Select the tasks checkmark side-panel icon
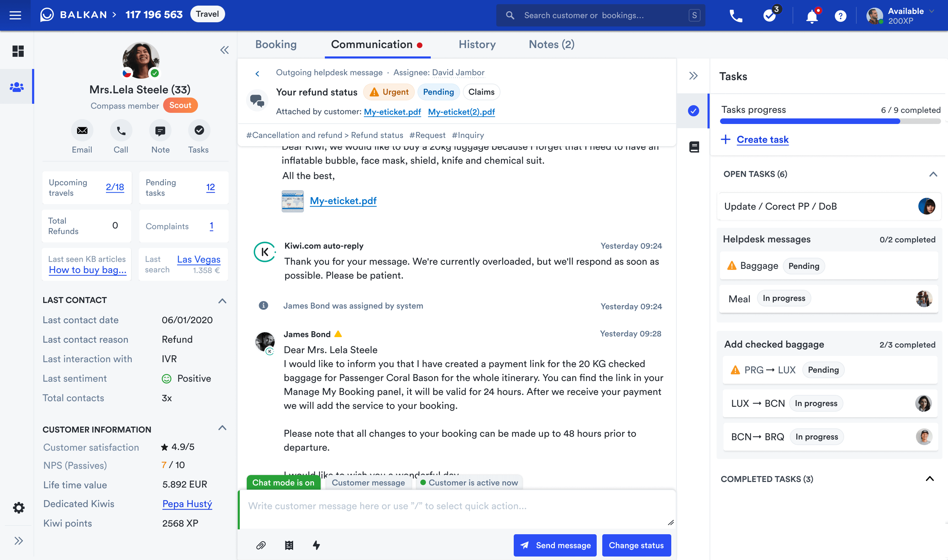 click(693, 110)
